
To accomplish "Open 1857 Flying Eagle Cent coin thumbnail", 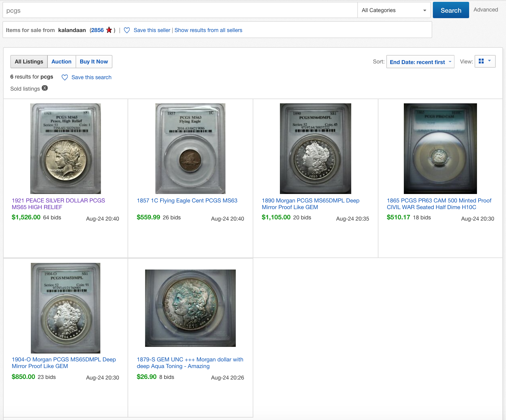I will (190, 149).
